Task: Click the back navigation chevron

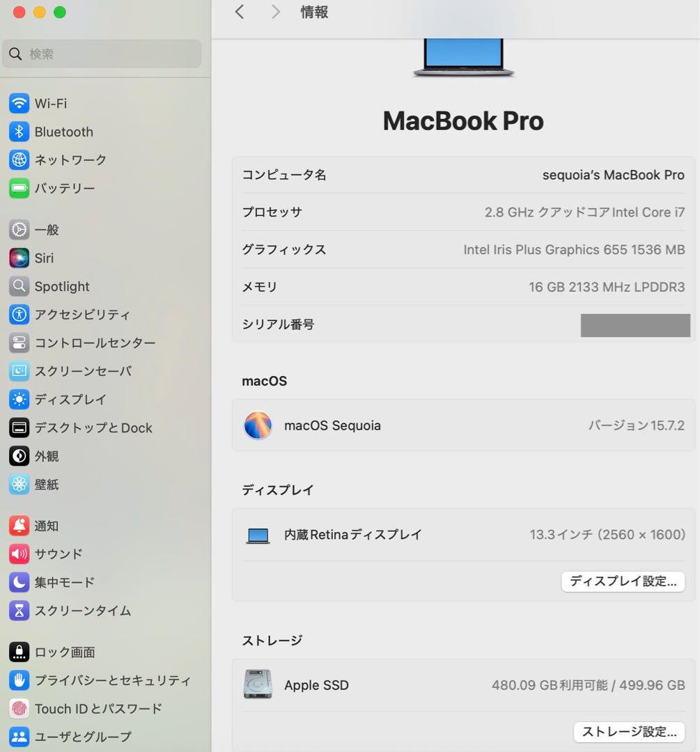Action: point(240,12)
